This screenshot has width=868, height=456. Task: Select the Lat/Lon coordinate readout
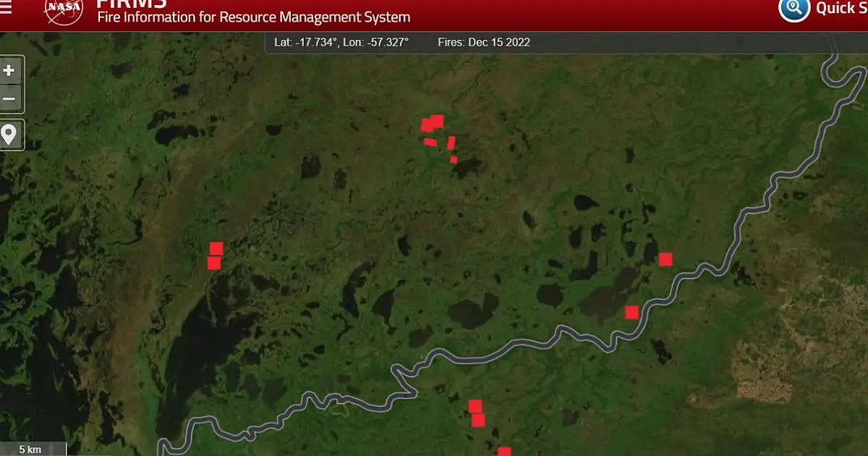click(341, 42)
